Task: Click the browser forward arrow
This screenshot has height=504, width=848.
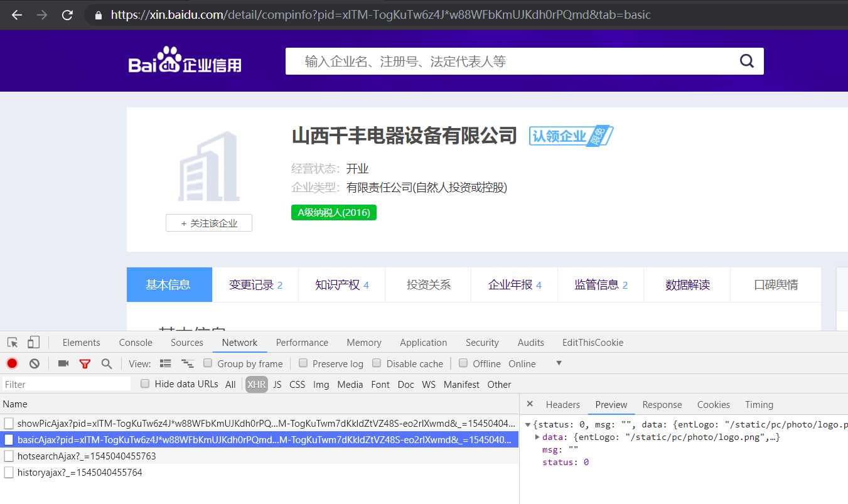Action: (42, 14)
